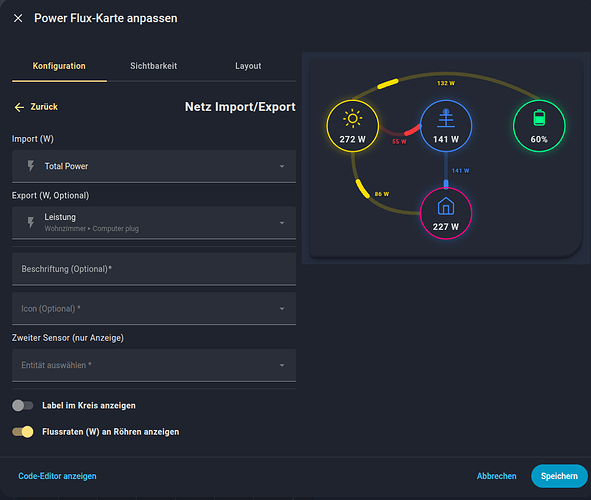This screenshot has height=500, width=591.
Task: Open the Entität auswählen dropdown
Action: coord(154,365)
